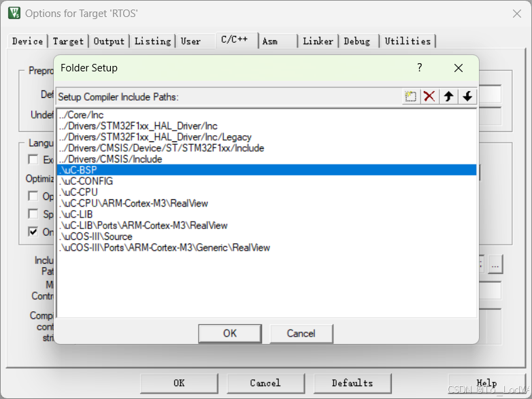Switch to the Target tab
This screenshot has width=532, height=399.
tap(68, 41)
